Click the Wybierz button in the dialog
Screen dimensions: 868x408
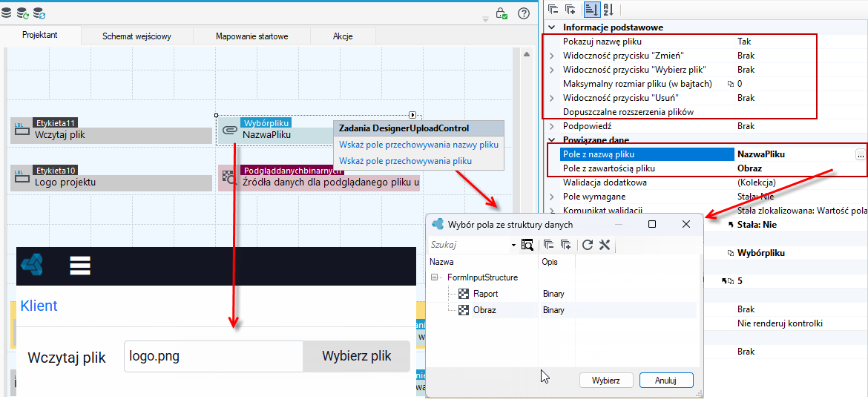click(605, 381)
